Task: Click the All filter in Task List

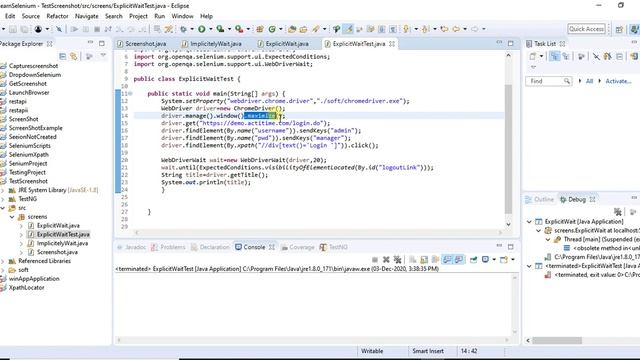Action: tap(589, 81)
